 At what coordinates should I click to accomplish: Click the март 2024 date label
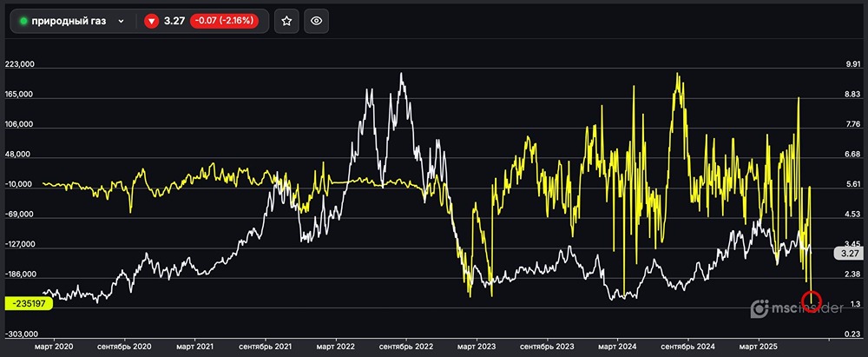coord(617,347)
